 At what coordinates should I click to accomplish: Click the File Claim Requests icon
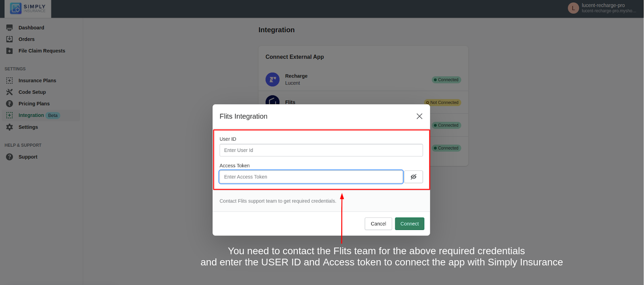pyautogui.click(x=10, y=51)
